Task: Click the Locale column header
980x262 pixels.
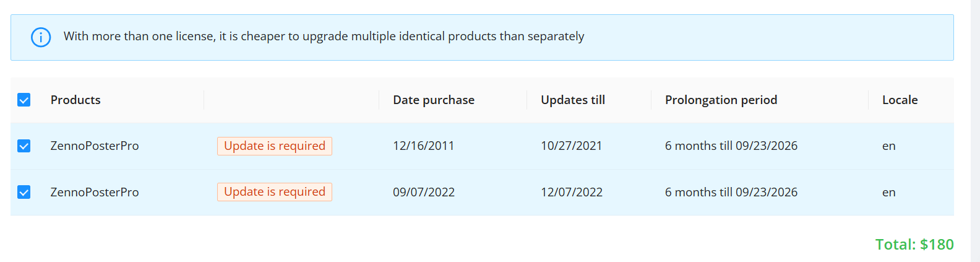Action: pyautogui.click(x=900, y=100)
